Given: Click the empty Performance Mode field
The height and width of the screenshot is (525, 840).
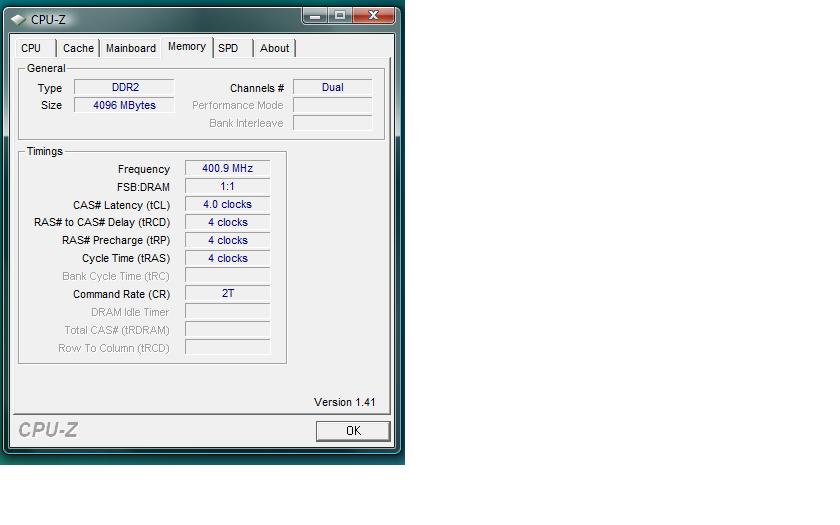Looking at the screenshot, I should click(x=333, y=105).
